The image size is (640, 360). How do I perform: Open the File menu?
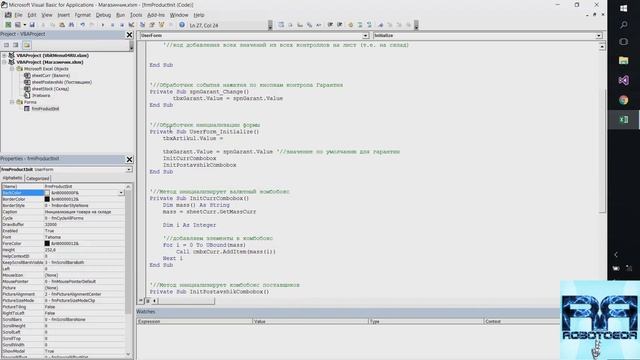click(x=18, y=15)
